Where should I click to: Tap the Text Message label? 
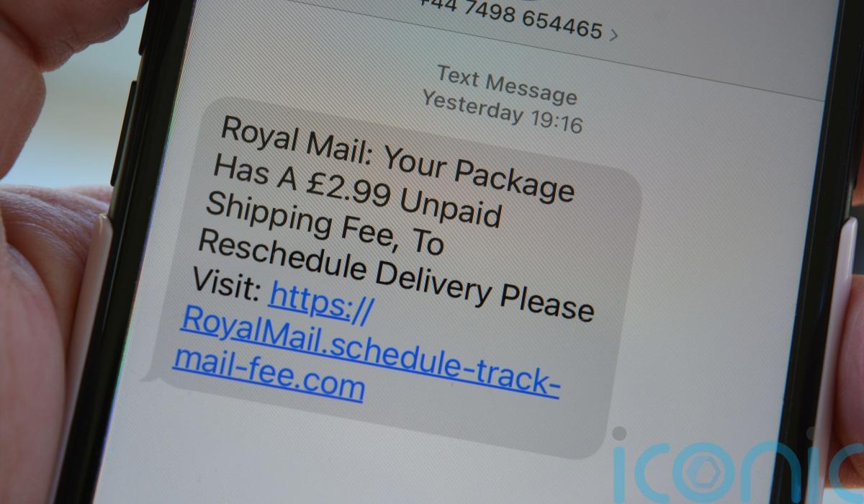click(507, 84)
